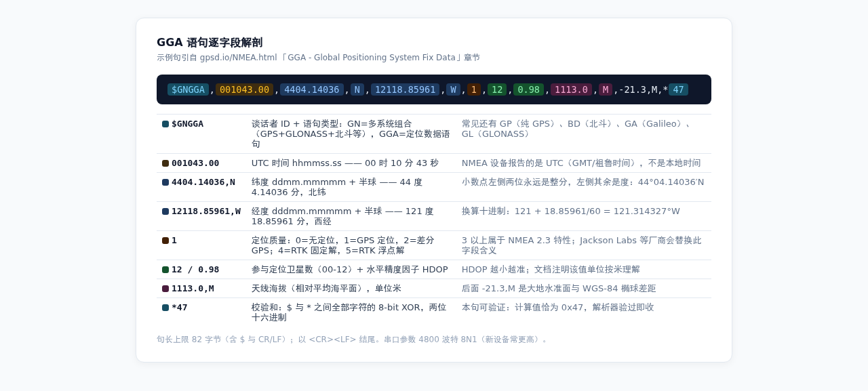
Task: Click the W hemisphere token in sentence
Action: coord(453,89)
